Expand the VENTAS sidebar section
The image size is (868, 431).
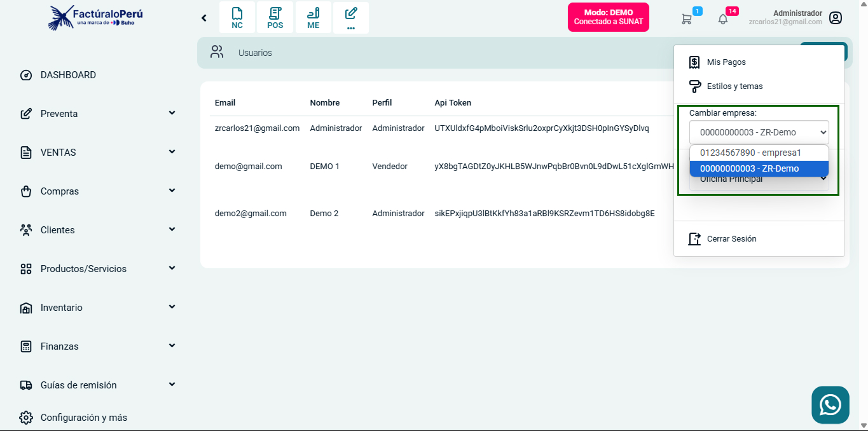(99, 153)
